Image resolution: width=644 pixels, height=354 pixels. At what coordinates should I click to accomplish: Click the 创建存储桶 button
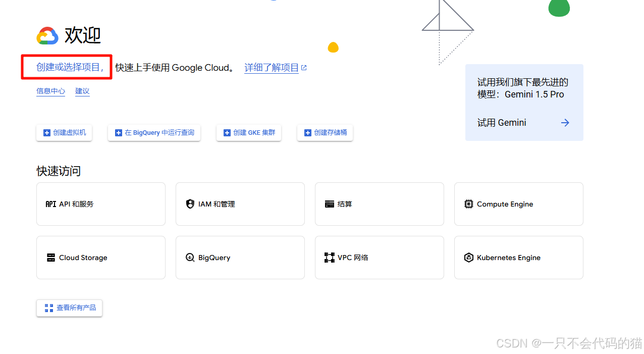point(325,133)
